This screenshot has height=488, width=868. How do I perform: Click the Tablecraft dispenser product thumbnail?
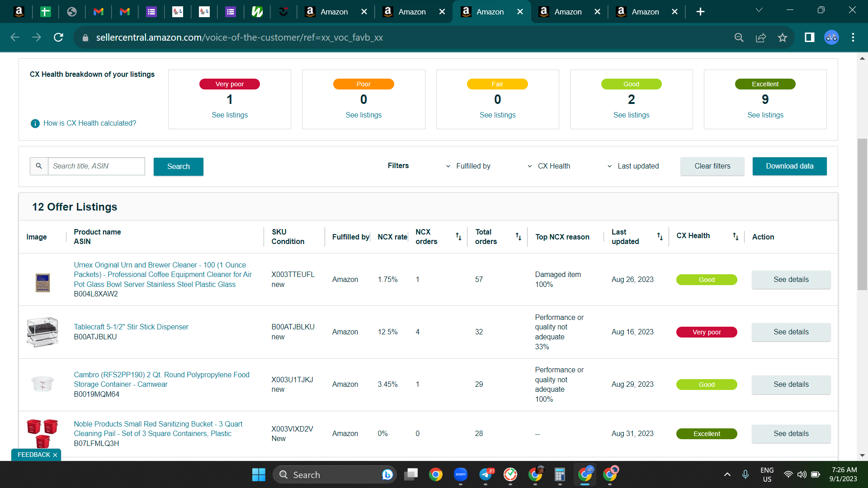click(x=42, y=332)
